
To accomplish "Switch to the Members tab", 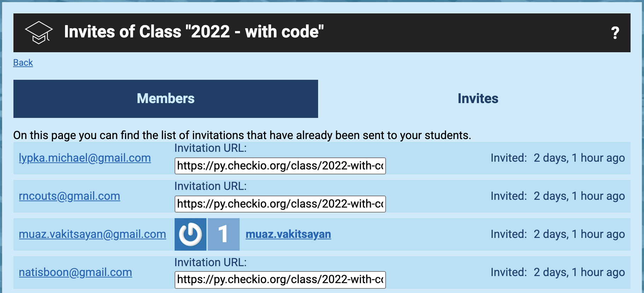I will [166, 99].
